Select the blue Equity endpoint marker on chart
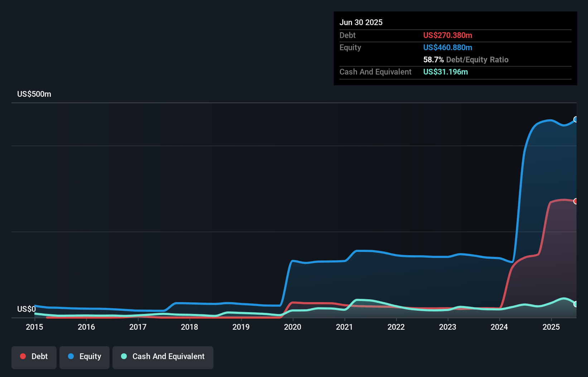Viewport: 588px width, 377px height. [x=576, y=120]
